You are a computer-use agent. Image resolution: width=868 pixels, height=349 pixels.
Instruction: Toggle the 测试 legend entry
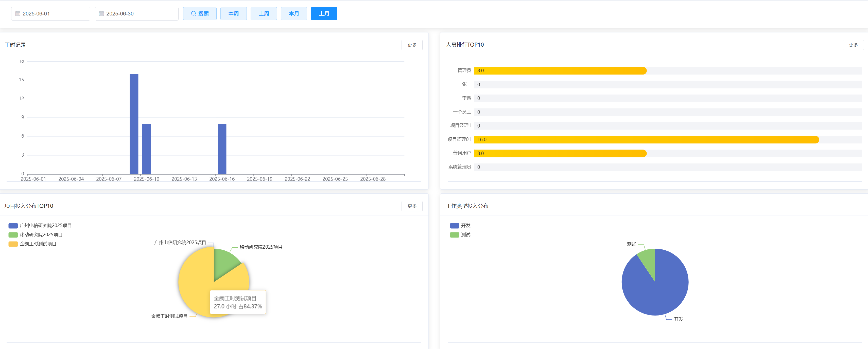click(x=460, y=235)
